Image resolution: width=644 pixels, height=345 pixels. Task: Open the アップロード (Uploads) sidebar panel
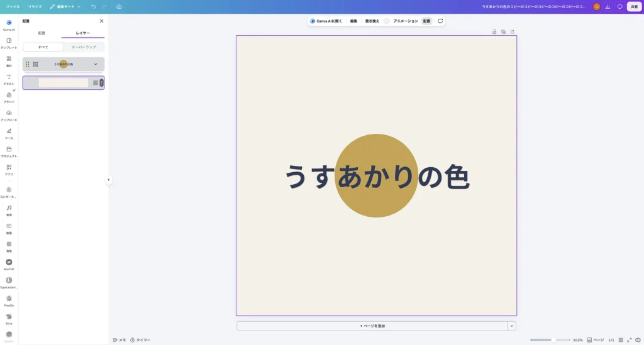(9, 115)
